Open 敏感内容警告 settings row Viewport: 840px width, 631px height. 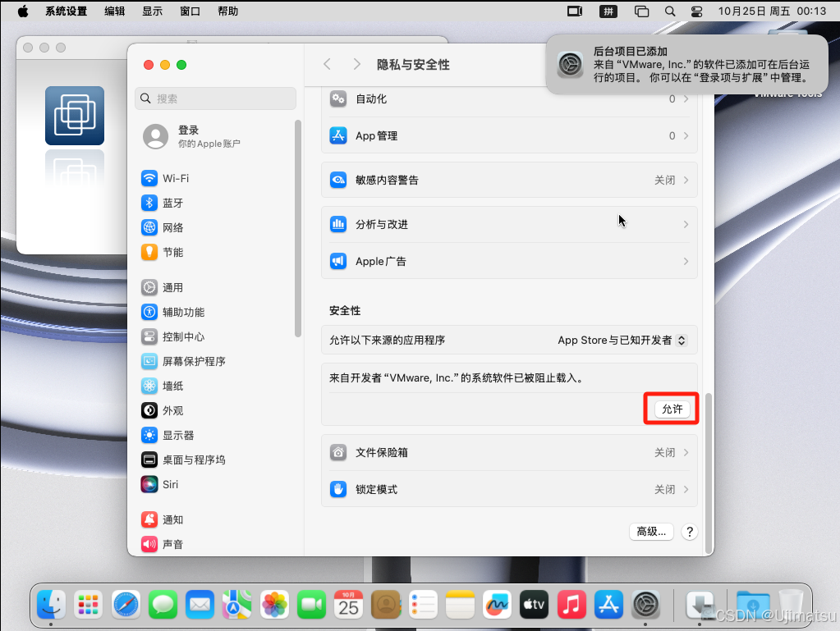point(509,181)
